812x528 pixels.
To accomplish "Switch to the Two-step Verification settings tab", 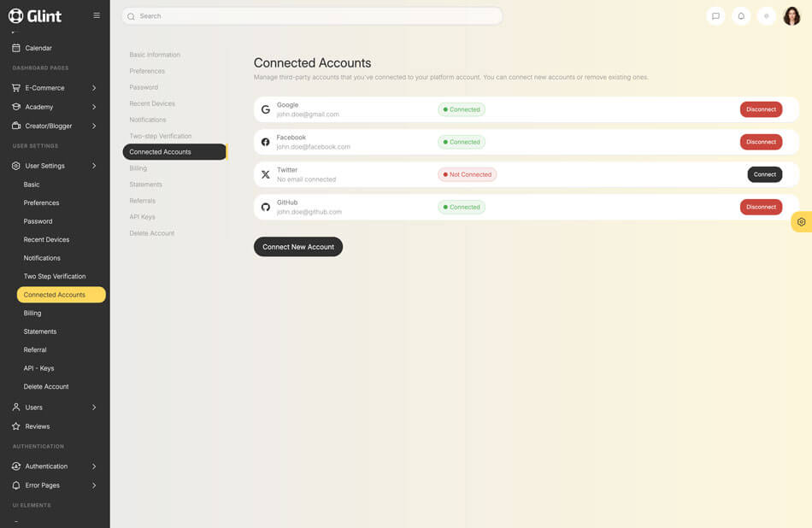I will [x=161, y=136].
